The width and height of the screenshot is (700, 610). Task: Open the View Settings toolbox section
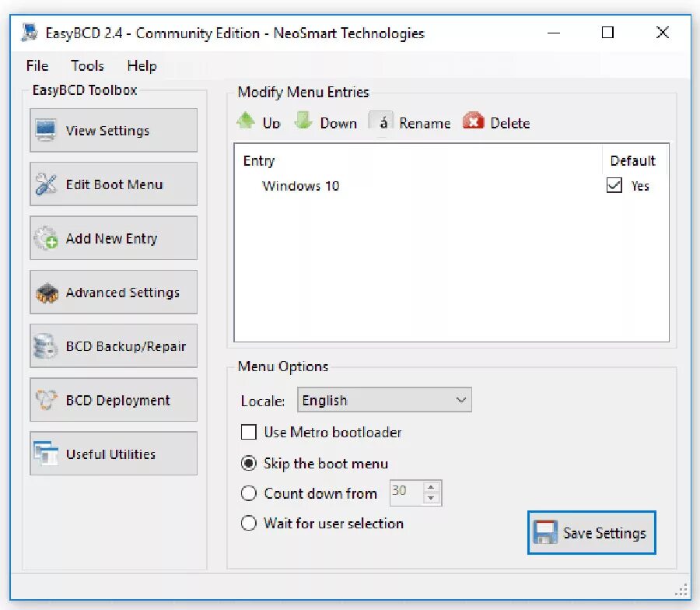pyautogui.click(x=114, y=130)
